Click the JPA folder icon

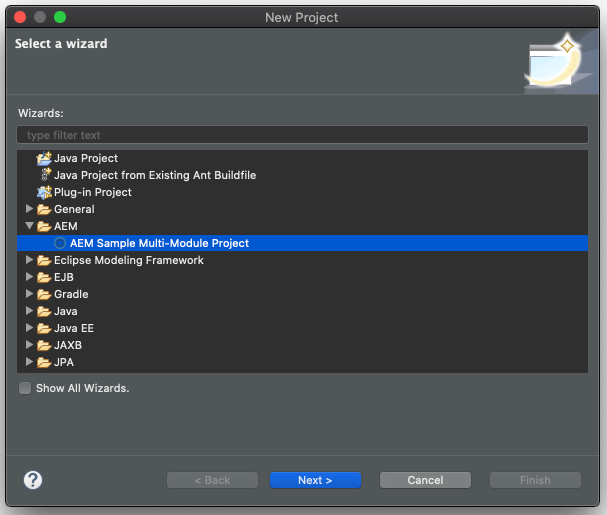point(44,362)
